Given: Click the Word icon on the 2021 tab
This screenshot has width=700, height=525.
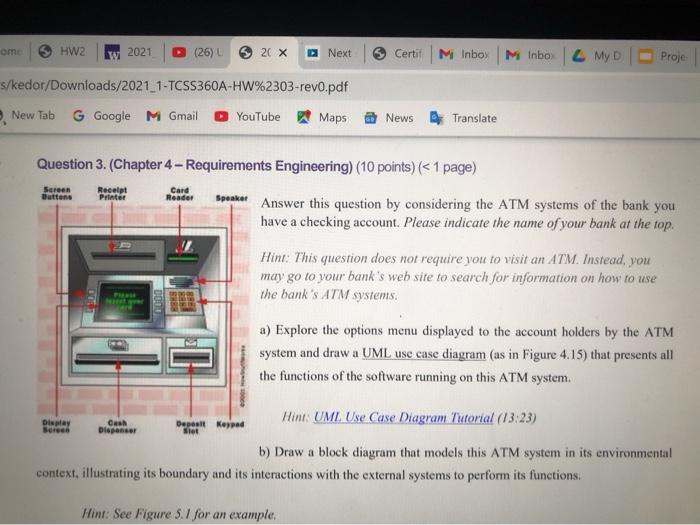Looking at the screenshot, I should click(x=112, y=52).
